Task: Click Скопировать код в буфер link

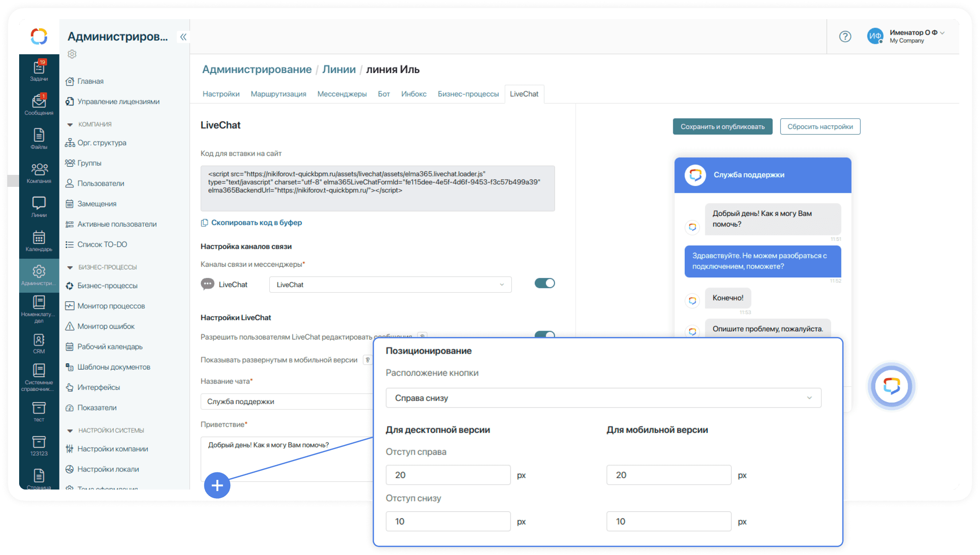Action: [257, 223]
